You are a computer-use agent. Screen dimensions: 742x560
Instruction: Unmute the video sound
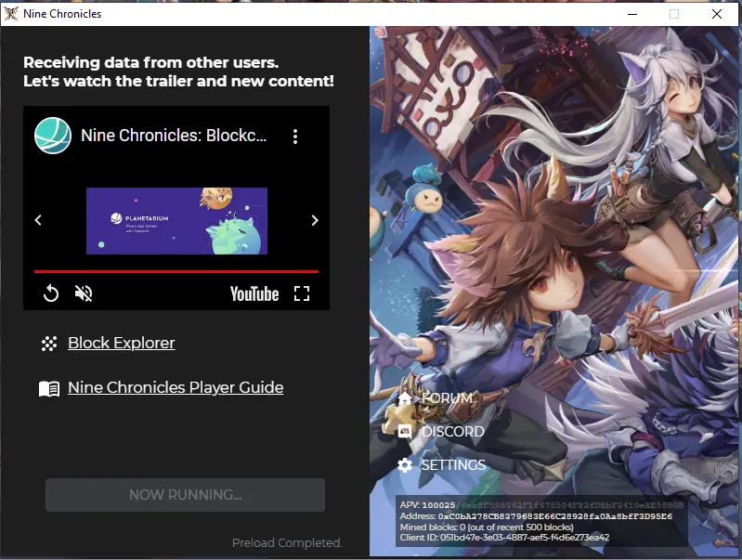coord(84,293)
